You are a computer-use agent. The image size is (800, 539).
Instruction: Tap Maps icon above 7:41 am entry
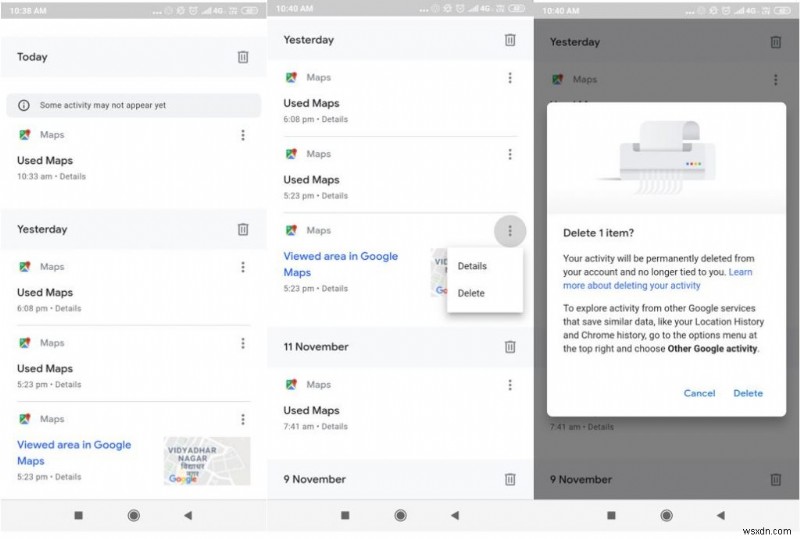[291, 384]
